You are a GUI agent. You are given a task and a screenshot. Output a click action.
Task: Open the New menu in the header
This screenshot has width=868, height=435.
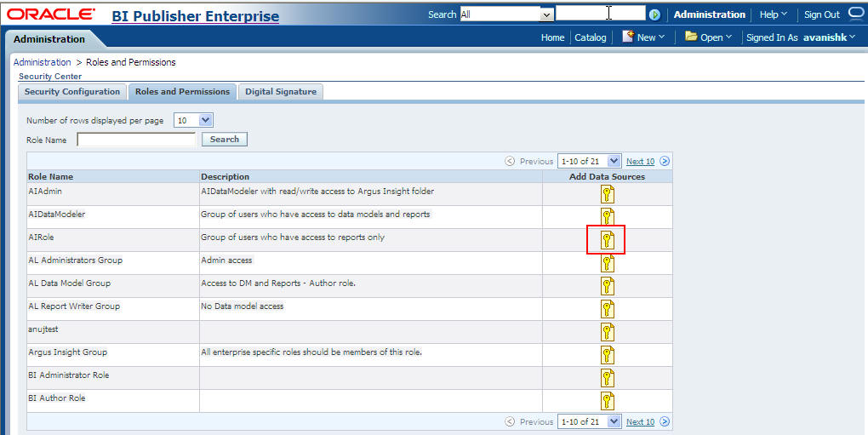(x=644, y=37)
